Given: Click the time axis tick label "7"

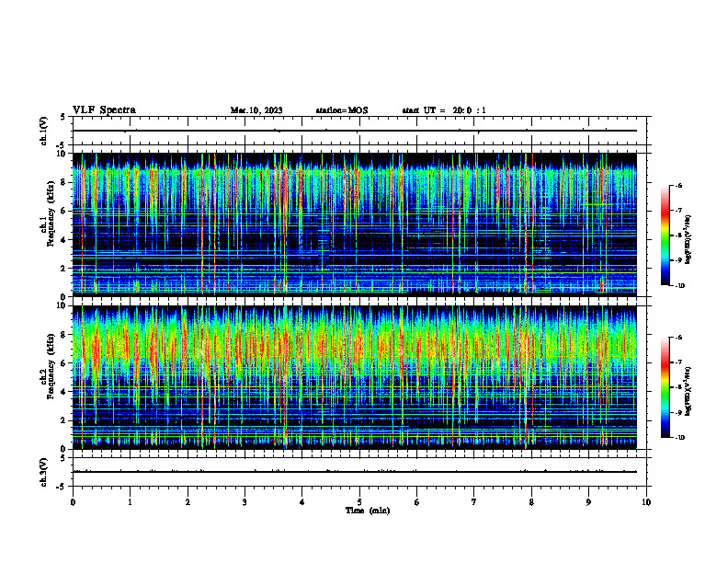Looking at the screenshot, I should pyautogui.click(x=474, y=502).
